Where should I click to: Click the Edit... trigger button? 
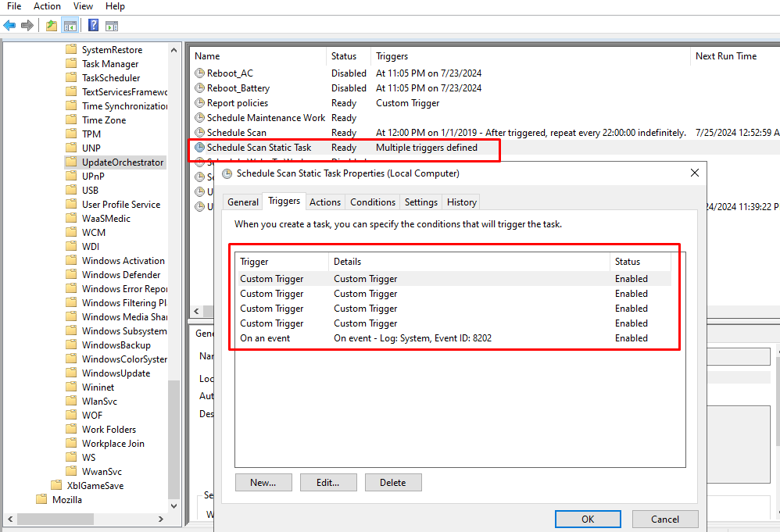[x=328, y=482]
